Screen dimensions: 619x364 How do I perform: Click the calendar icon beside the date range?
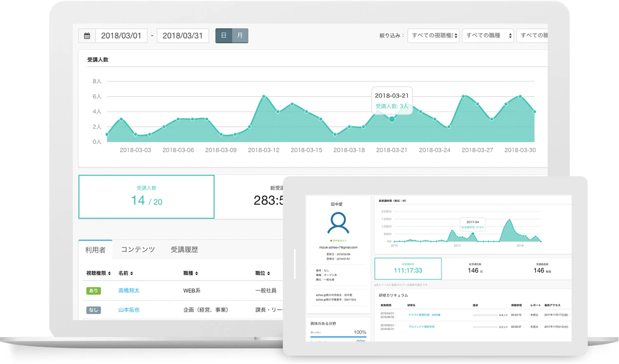pyautogui.click(x=87, y=35)
